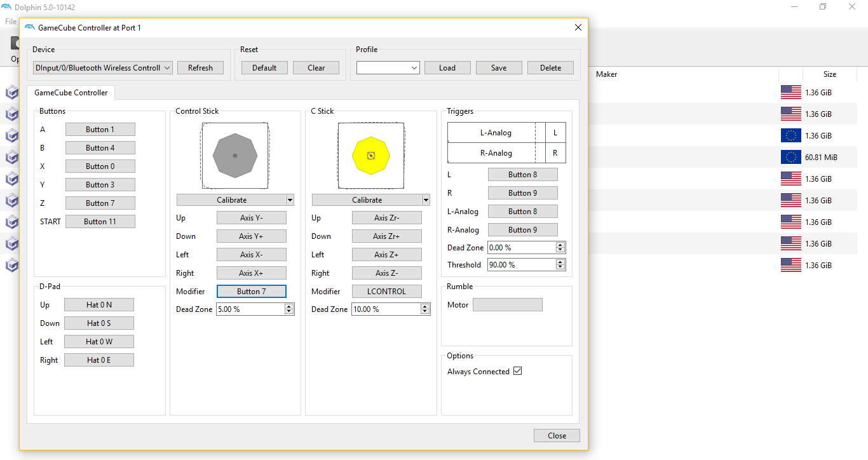This screenshot has height=460, width=868.
Task: Sort the Dolphin game list by Maker
Action: (607, 74)
